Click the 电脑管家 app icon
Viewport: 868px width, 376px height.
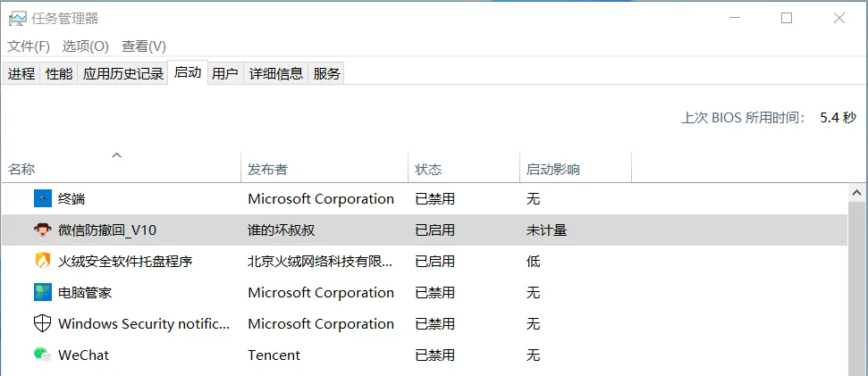[43, 293]
